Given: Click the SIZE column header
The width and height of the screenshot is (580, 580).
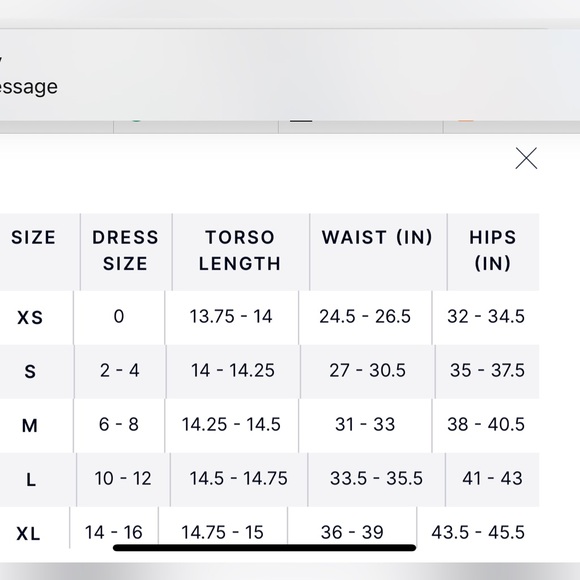Looking at the screenshot, I should [x=33, y=237].
